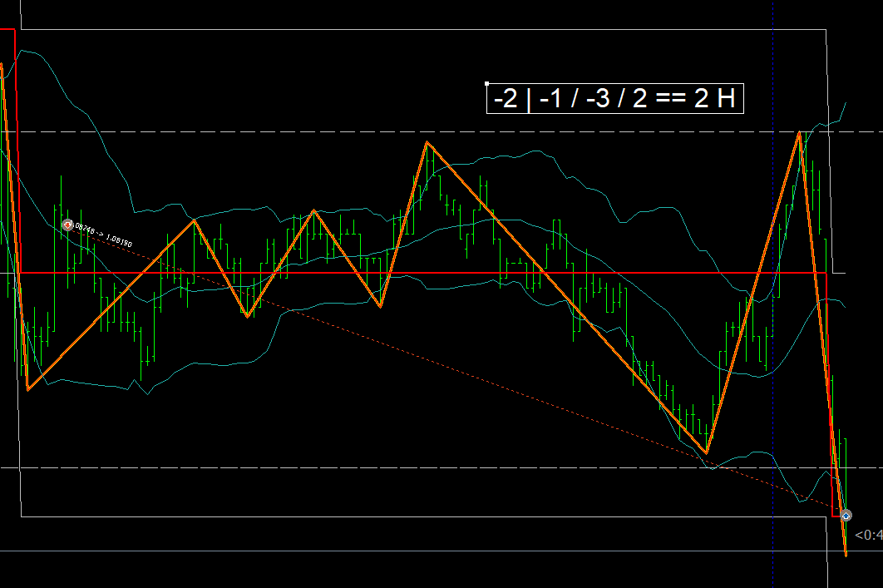Select the red sell arrow marker

(x=68, y=225)
